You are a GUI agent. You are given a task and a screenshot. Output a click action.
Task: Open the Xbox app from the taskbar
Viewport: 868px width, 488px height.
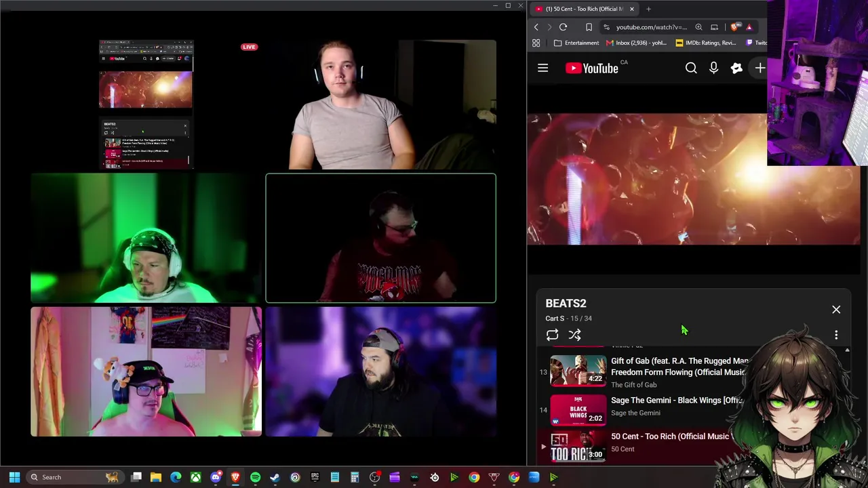(195, 477)
